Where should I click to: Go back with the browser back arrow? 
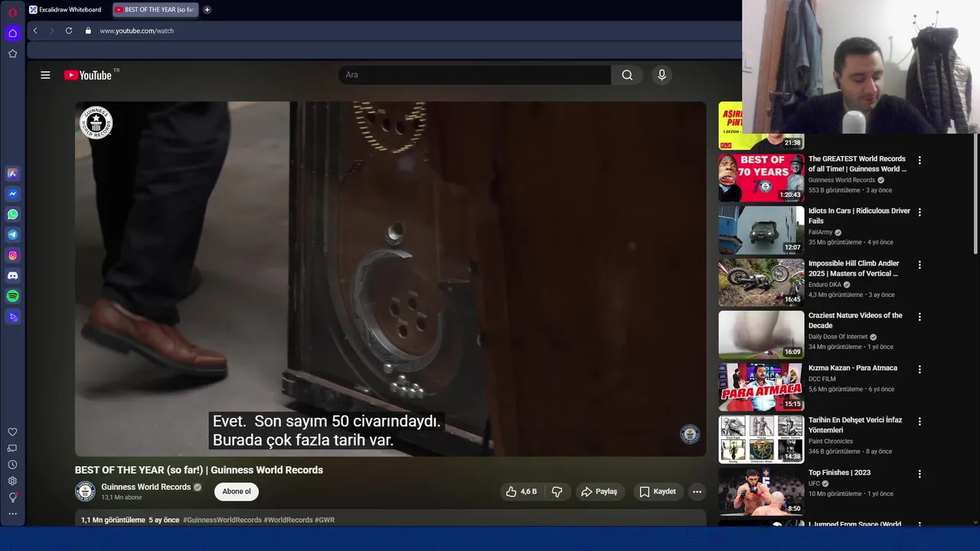[35, 31]
